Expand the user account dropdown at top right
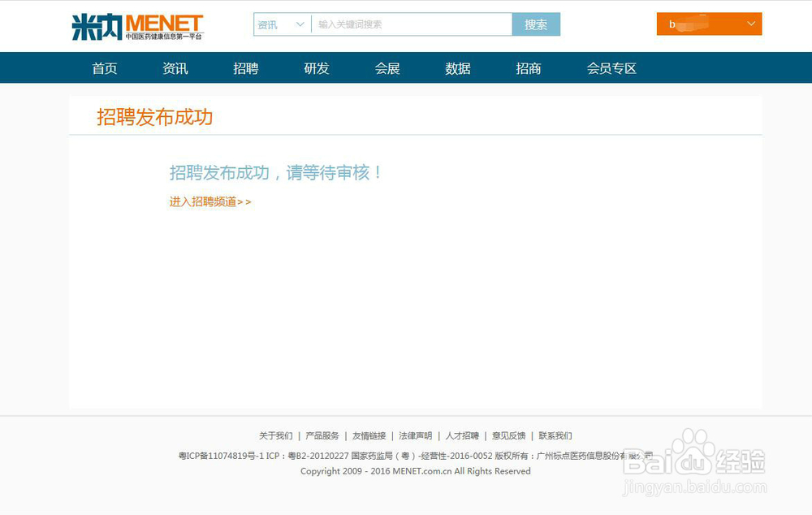812x515 pixels. click(x=708, y=24)
